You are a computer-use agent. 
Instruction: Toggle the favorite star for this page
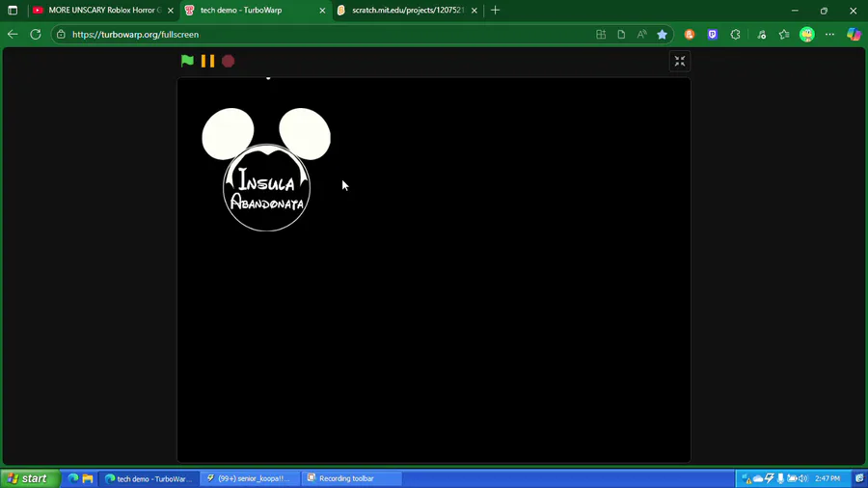[662, 35]
